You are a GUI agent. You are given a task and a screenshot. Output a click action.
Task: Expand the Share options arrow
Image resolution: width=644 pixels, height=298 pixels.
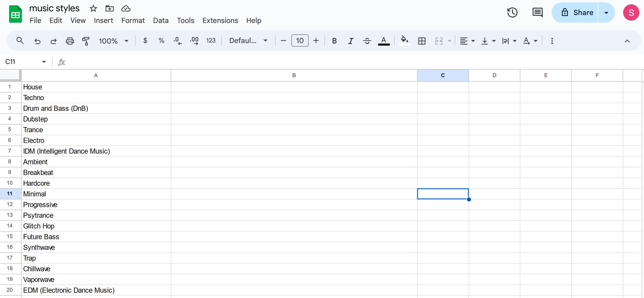(x=606, y=12)
